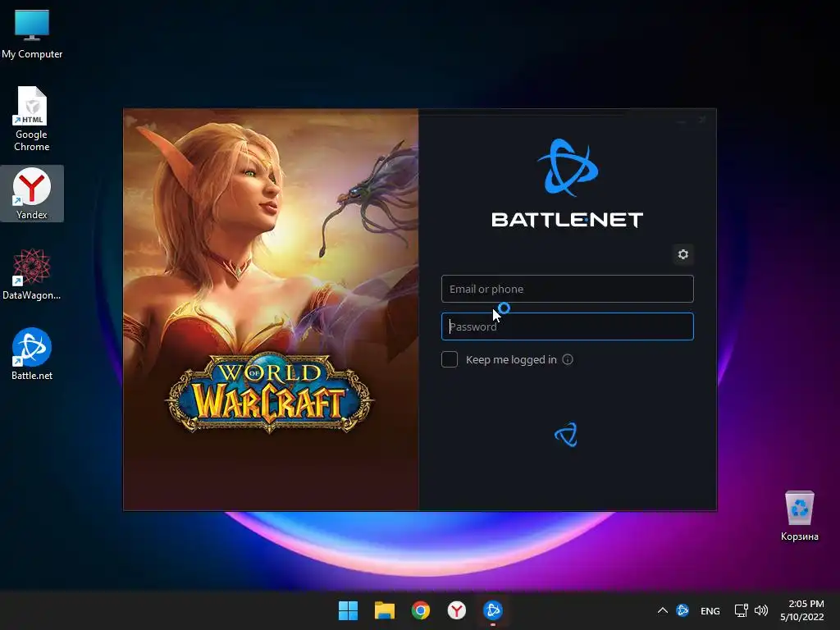This screenshot has height=630, width=840.
Task: Click the info icon beside Keep me logged in
Action: pyautogui.click(x=568, y=359)
